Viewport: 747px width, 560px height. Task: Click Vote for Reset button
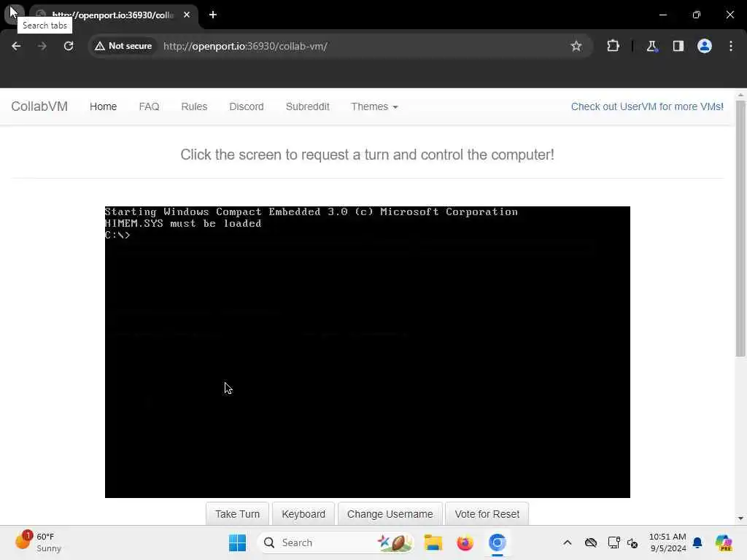pyautogui.click(x=487, y=514)
